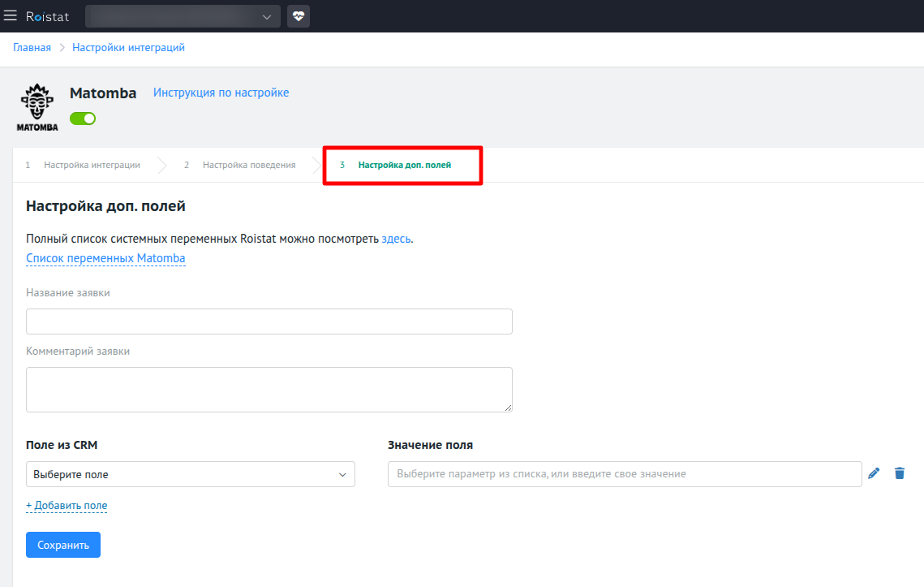
Task: Click the 'Комментарий заявки' text area
Action: [269, 390]
